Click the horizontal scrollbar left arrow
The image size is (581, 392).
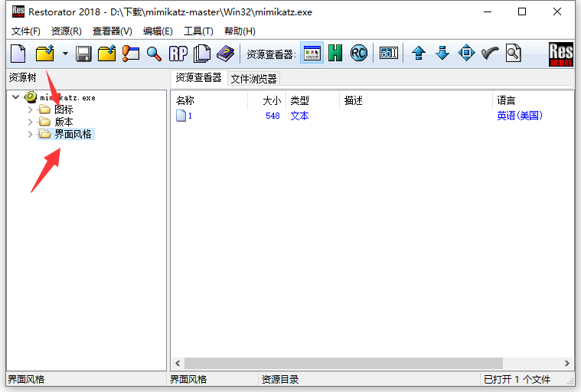tap(178, 363)
